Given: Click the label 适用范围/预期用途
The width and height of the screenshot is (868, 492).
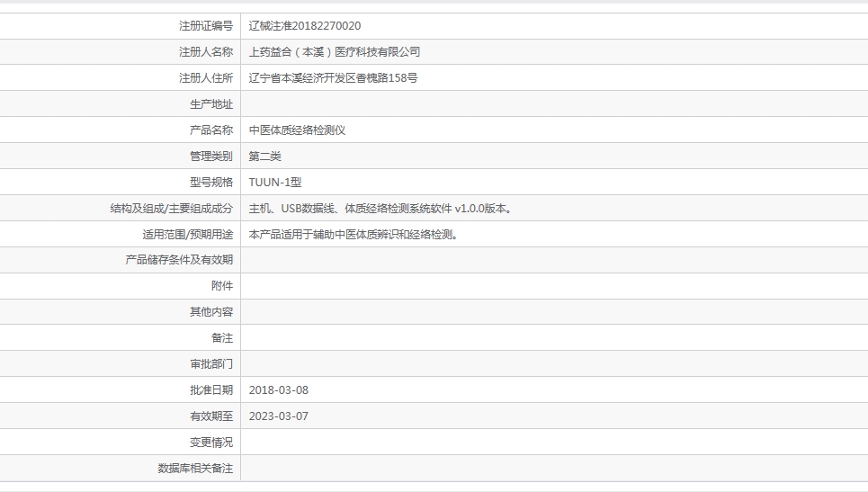Looking at the screenshot, I should 188,235.
